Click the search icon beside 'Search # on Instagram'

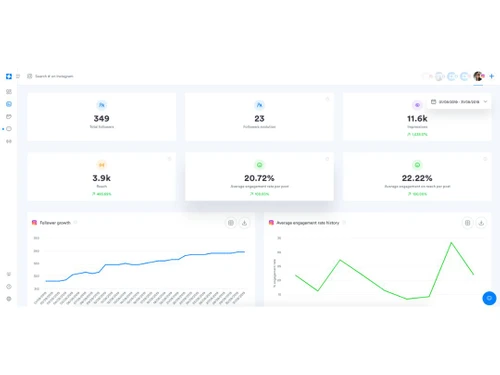click(x=30, y=76)
